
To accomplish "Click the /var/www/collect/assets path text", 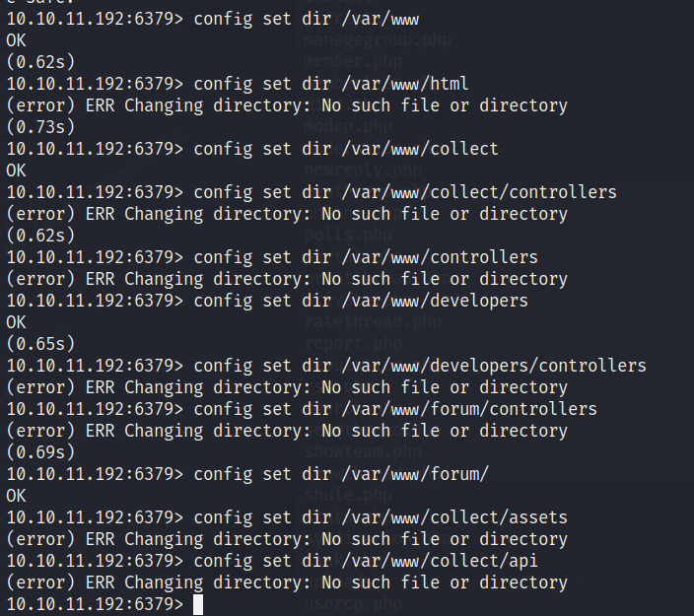I will tap(454, 517).
